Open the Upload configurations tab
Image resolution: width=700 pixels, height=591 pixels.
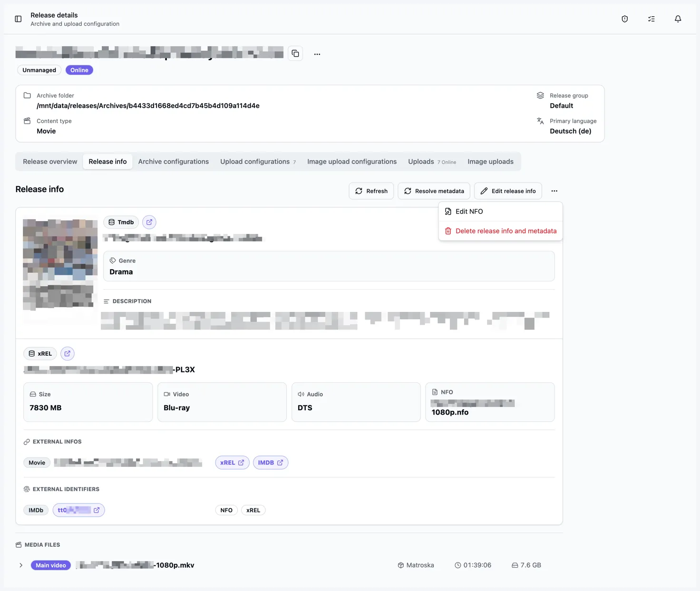click(258, 162)
